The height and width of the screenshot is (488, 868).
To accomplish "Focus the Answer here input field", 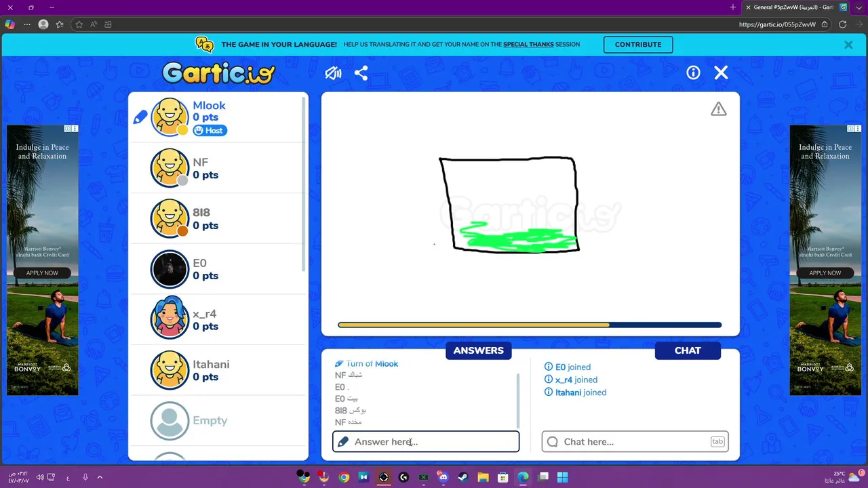I will (426, 442).
